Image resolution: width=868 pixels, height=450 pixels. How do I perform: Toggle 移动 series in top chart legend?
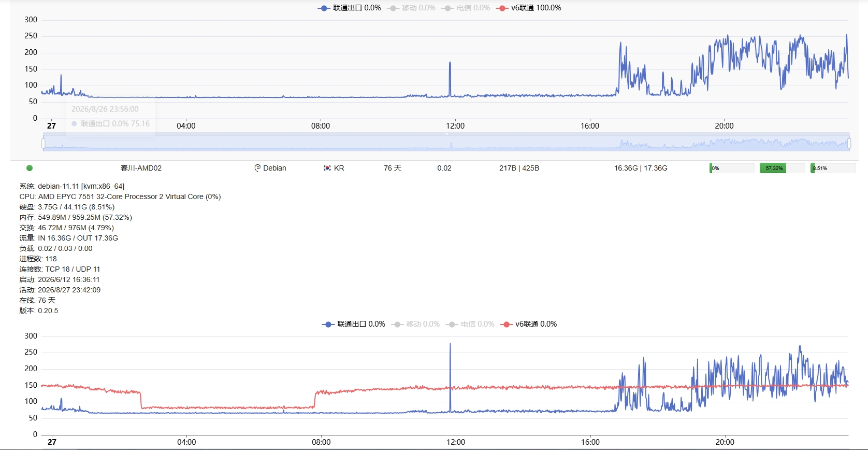(411, 8)
